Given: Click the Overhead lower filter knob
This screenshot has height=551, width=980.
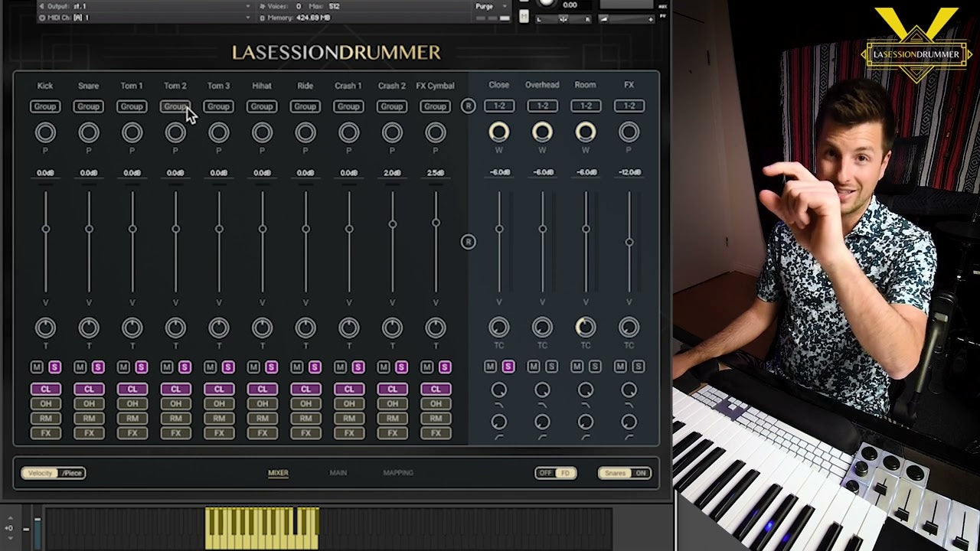Looking at the screenshot, I should [542, 422].
